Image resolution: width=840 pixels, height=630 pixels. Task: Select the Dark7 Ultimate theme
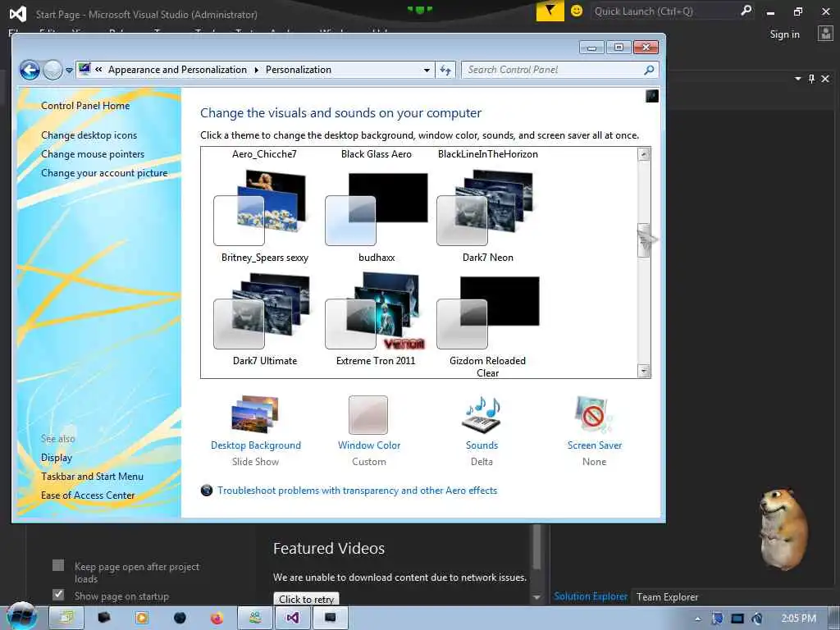click(265, 319)
